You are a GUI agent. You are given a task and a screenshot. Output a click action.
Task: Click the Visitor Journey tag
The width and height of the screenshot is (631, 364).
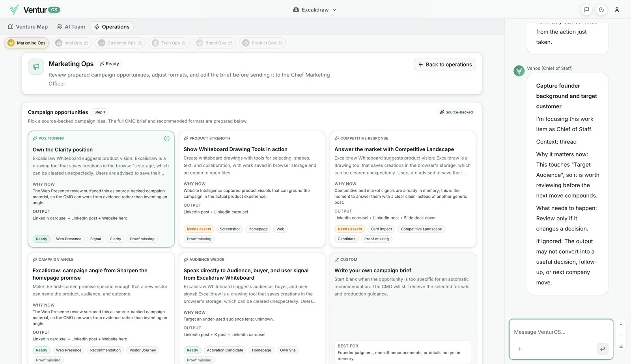click(143, 350)
